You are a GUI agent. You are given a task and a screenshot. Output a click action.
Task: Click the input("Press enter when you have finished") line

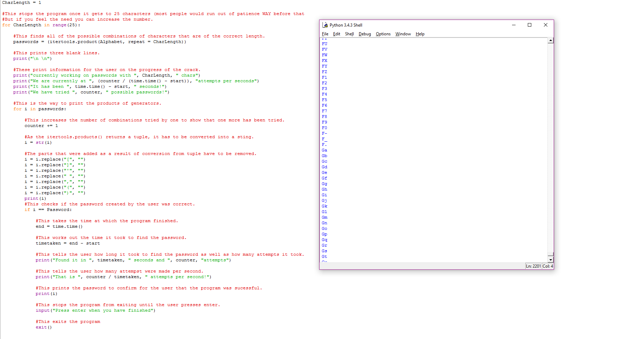pos(96,310)
